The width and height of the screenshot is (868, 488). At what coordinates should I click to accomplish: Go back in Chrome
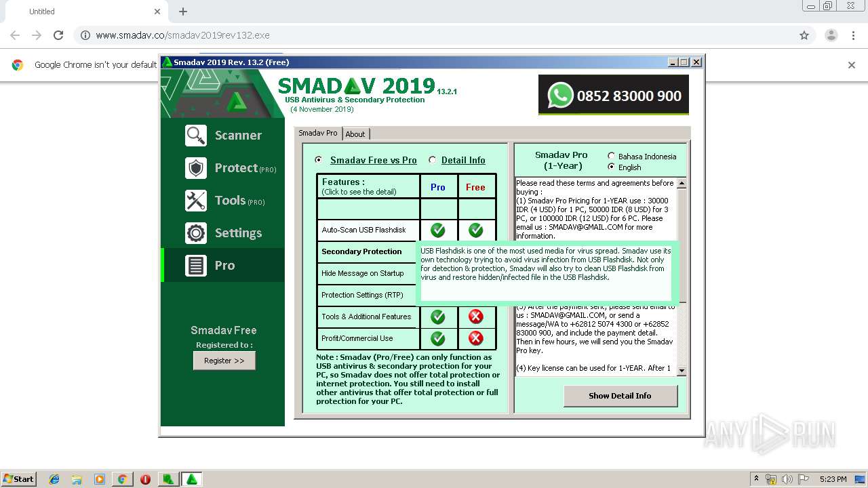coord(15,35)
